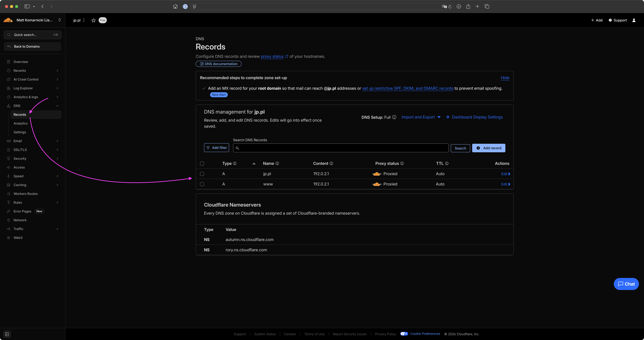Image resolution: width=644 pixels, height=340 pixels.
Task: Select the checkbox for the jp.pl A record
Action: (202, 174)
